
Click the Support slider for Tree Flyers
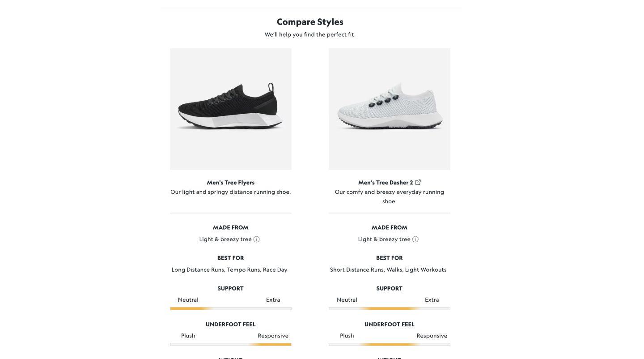[x=230, y=308]
